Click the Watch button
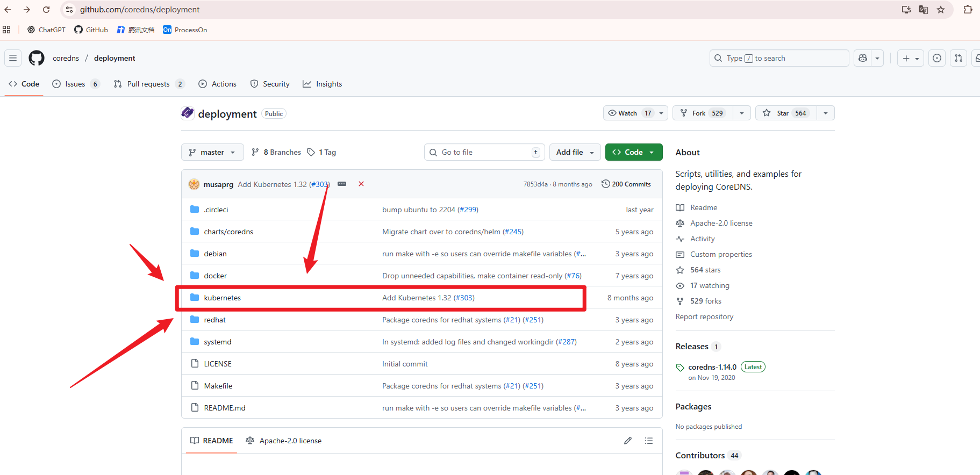Viewport: 980px width, 475px height. click(x=630, y=113)
